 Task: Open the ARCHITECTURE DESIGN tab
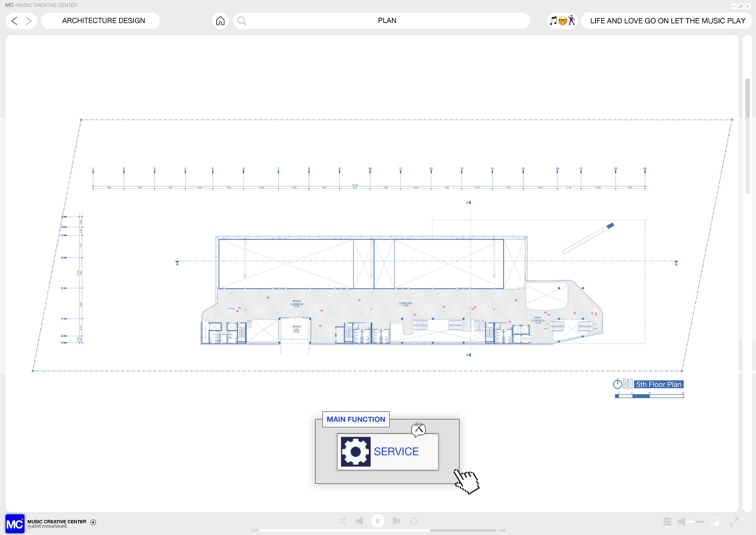click(103, 21)
